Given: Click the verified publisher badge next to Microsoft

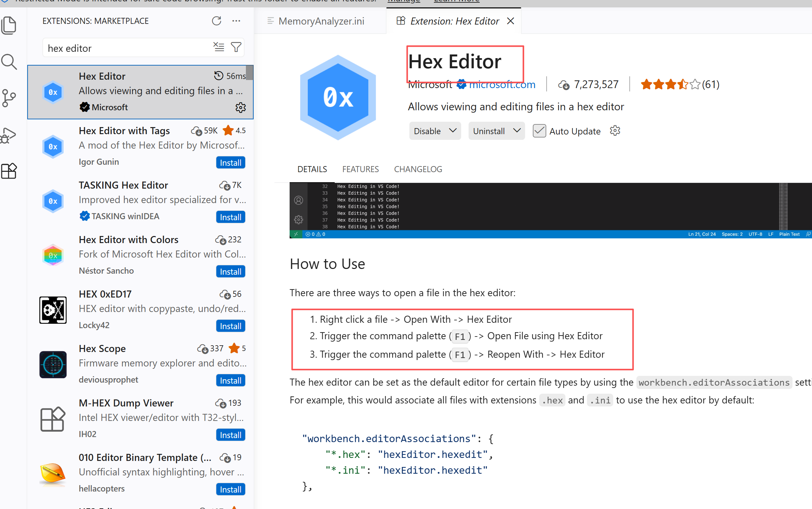Looking at the screenshot, I should pyautogui.click(x=461, y=84).
